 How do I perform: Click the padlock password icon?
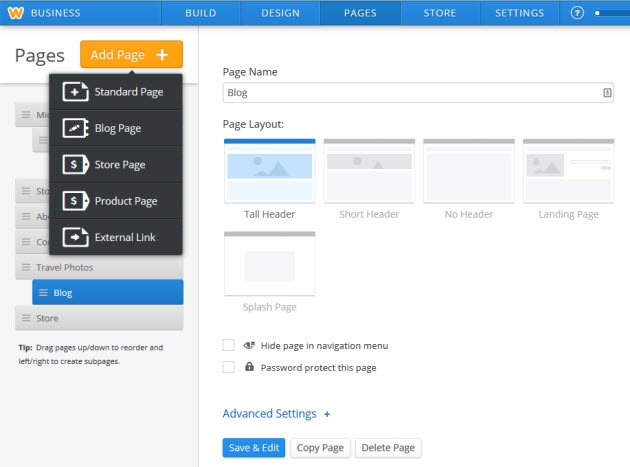click(249, 367)
